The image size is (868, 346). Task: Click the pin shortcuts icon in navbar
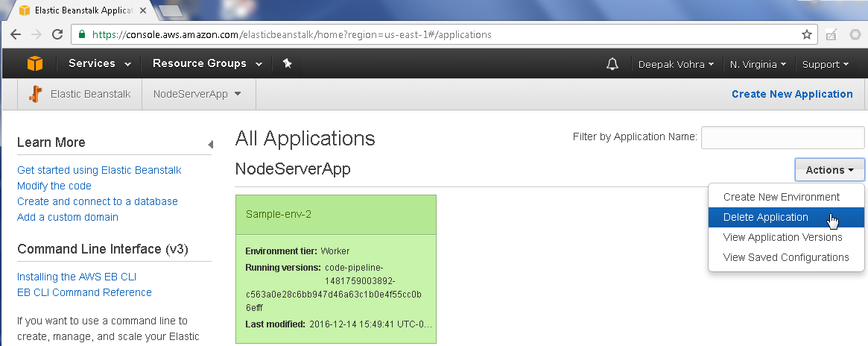click(x=288, y=63)
